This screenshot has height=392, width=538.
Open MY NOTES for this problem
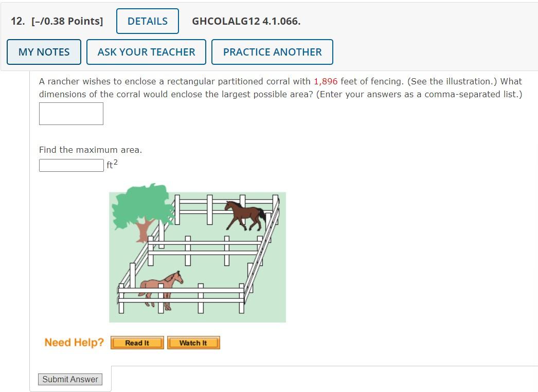[44, 51]
